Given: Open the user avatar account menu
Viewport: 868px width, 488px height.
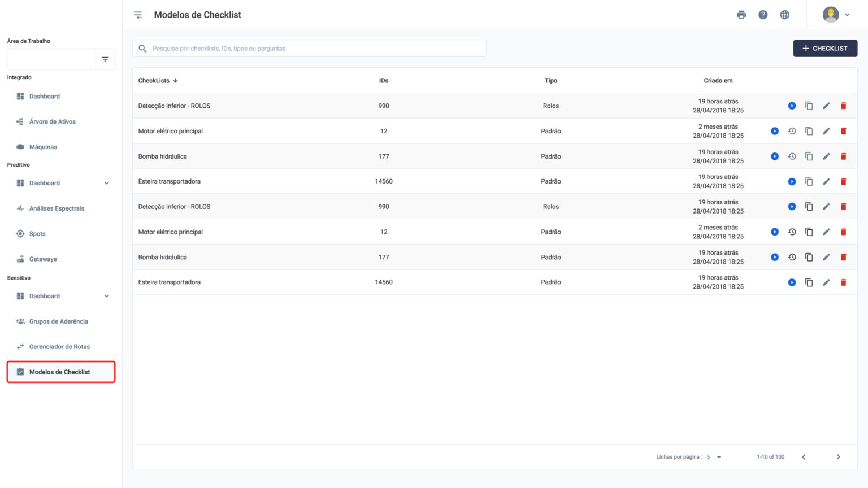Looking at the screenshot, I should pyautogui.click(x=836, y=15).
